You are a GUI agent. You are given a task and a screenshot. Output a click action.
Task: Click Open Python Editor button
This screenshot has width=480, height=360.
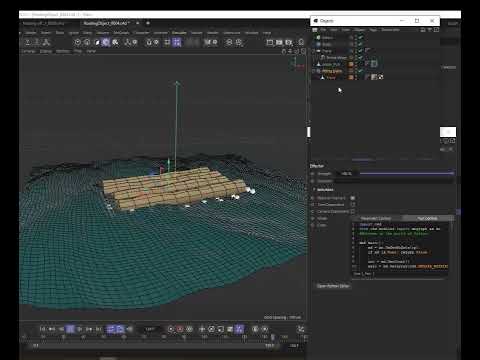pos(333,286)
